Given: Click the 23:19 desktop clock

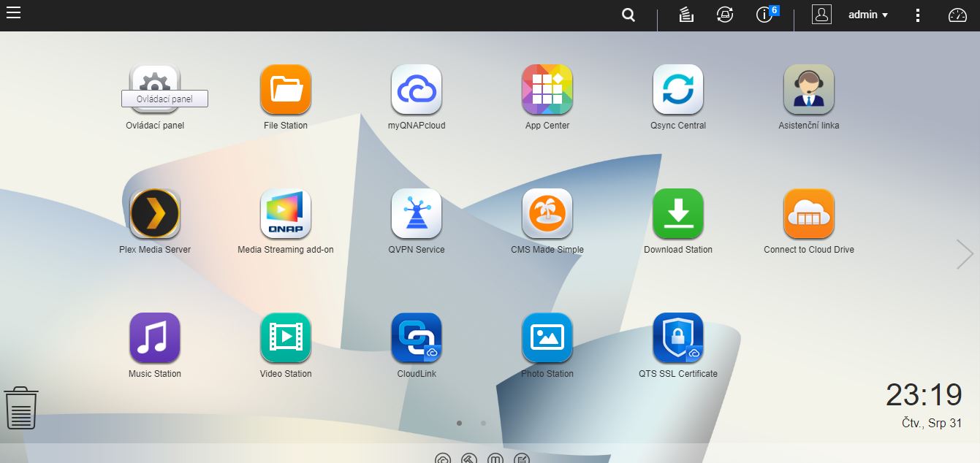Looking at the screenshot, I should (924, 395).
